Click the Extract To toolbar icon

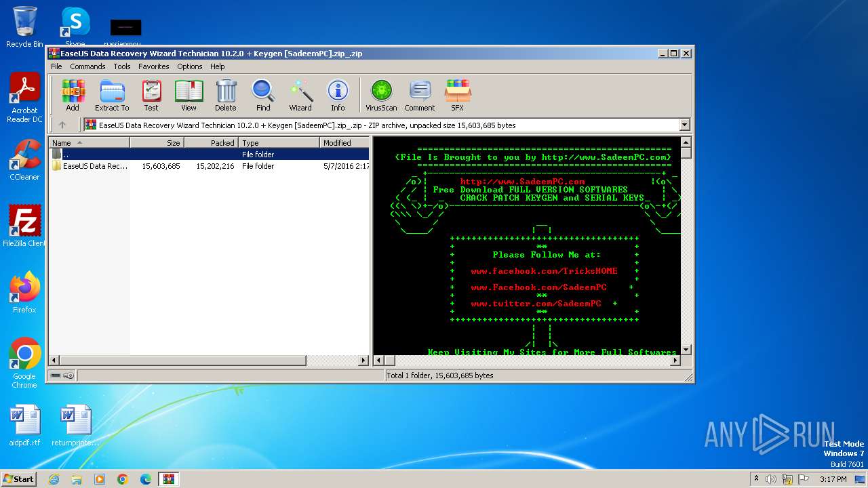pyautogui.click(x=112, y=96)
